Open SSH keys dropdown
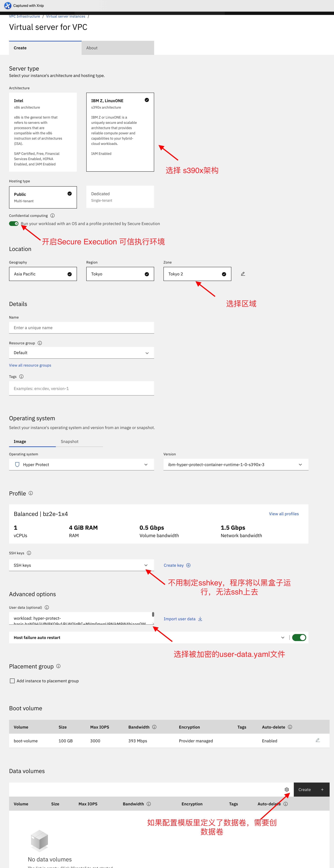This screenshot has height=868, width=334. 81,565
